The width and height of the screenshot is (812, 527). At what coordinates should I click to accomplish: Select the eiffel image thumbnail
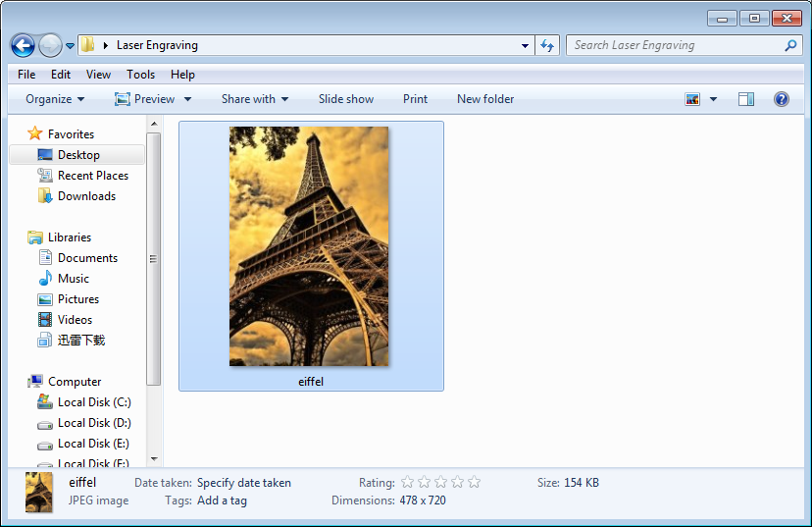click(x=309, y=246)
